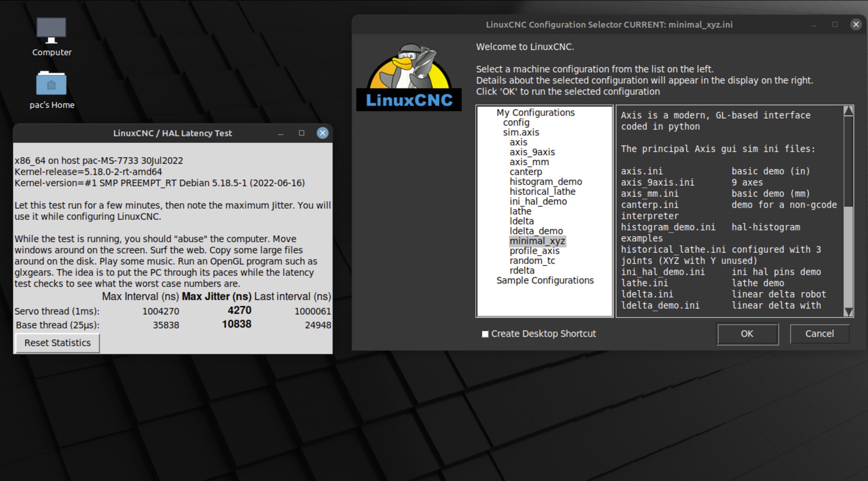Expand the Sample Configurations tree node

tap(545, 280)
